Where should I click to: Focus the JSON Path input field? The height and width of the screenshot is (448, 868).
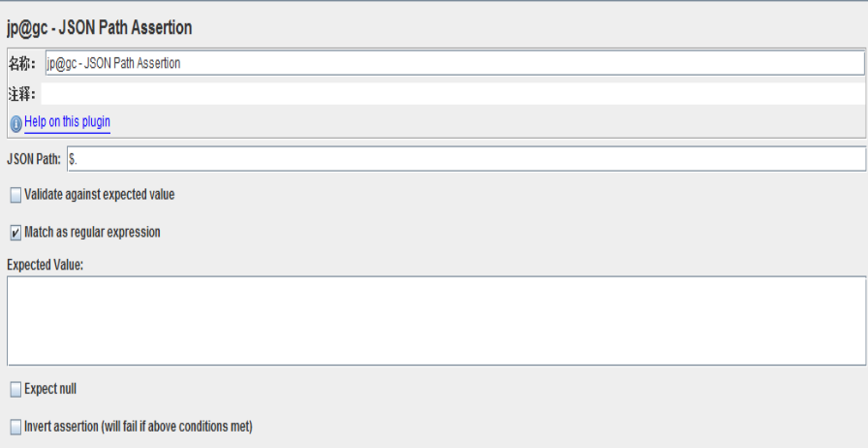(x=466, y=159)
